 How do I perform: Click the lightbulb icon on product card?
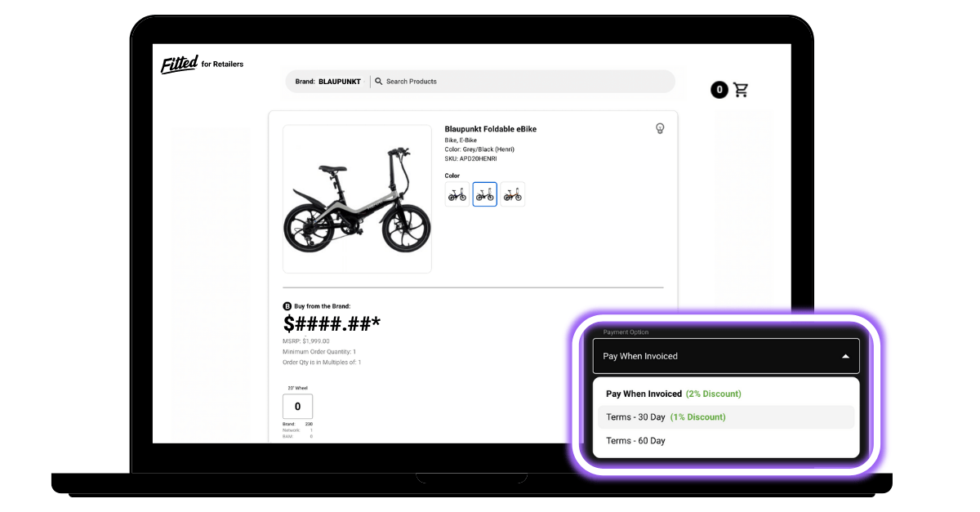click(x=660, y=128)
